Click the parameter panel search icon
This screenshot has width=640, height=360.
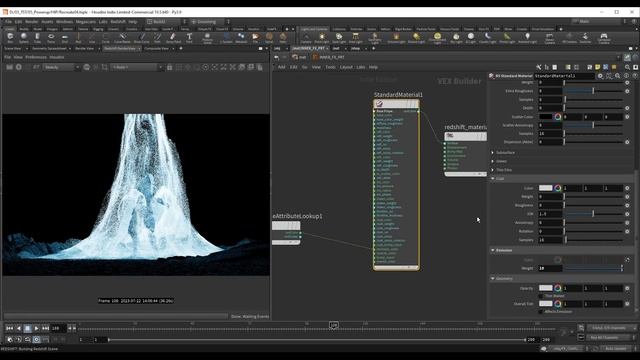click(618, 76)
